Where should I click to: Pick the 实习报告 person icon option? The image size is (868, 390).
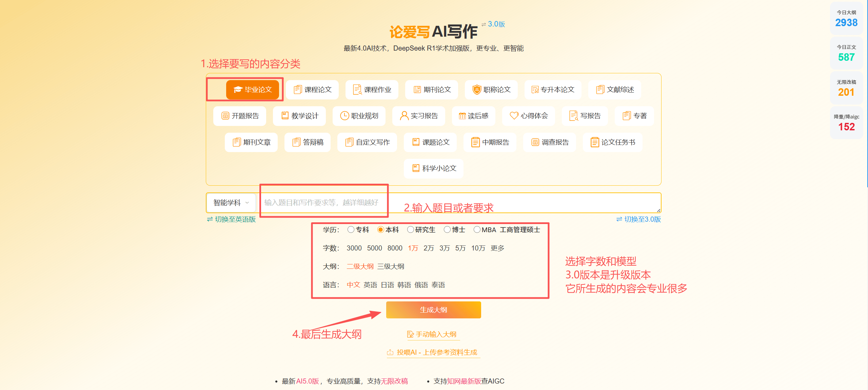point(419,116)
